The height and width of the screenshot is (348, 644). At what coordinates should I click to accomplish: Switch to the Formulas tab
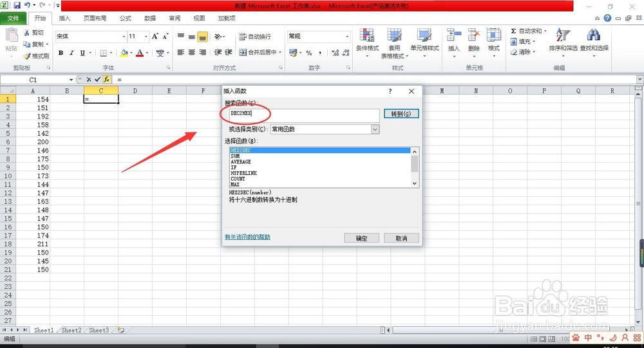(x=126, y=18)
